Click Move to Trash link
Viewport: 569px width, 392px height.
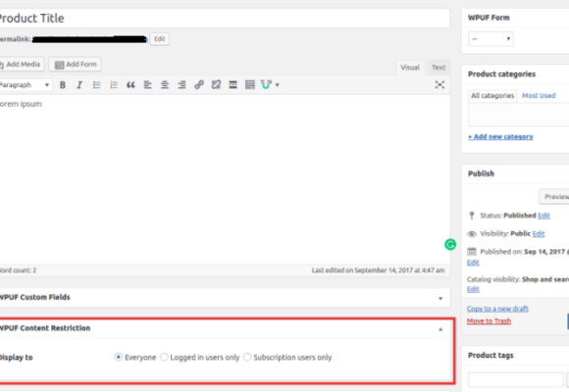click(x=489, y=320)
